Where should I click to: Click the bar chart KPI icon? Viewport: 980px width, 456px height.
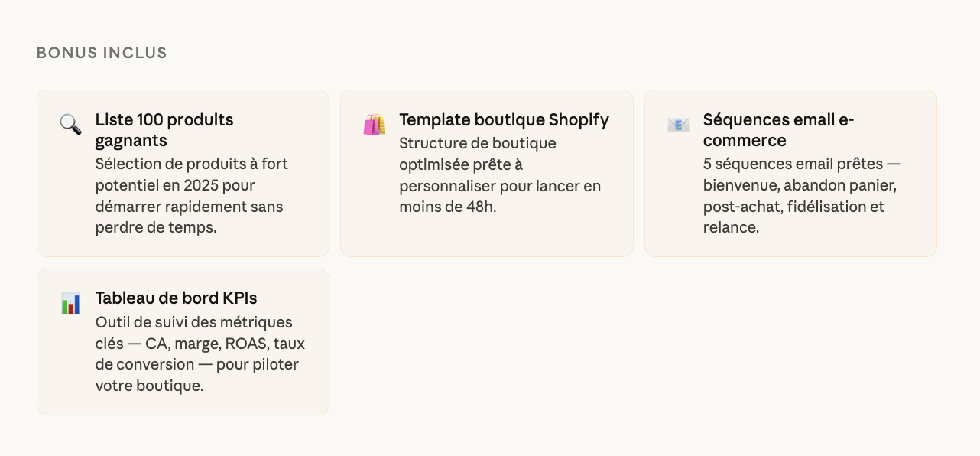coord(70,303)
